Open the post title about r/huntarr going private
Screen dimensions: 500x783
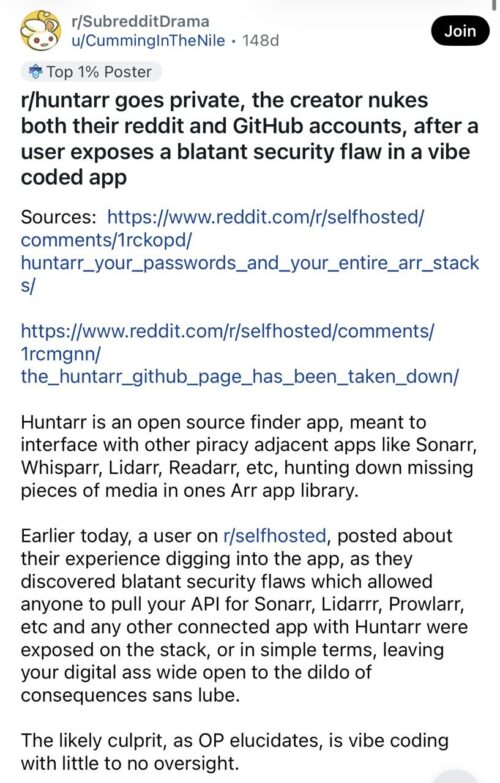249,139
